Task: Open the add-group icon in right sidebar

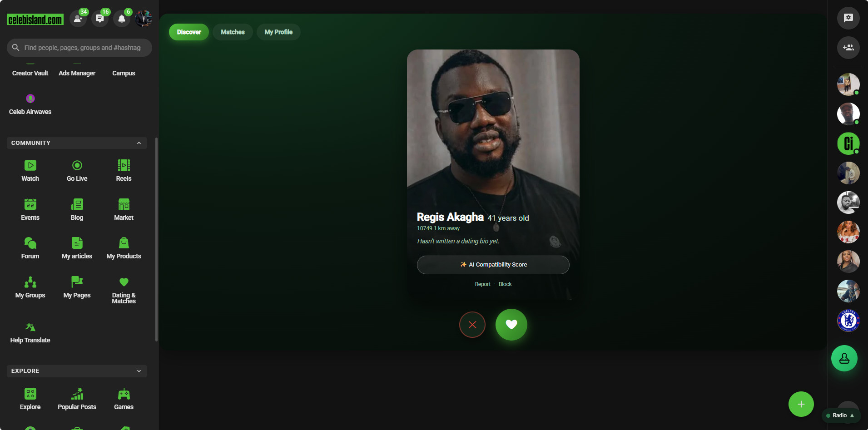Action: click(848, 48)
